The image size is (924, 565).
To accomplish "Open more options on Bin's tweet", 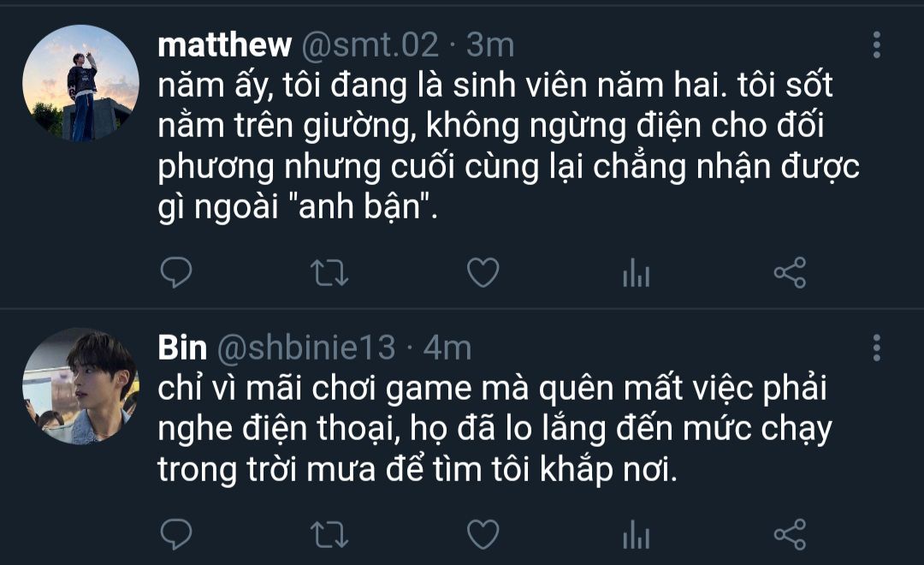I will [x=877, y=348].
